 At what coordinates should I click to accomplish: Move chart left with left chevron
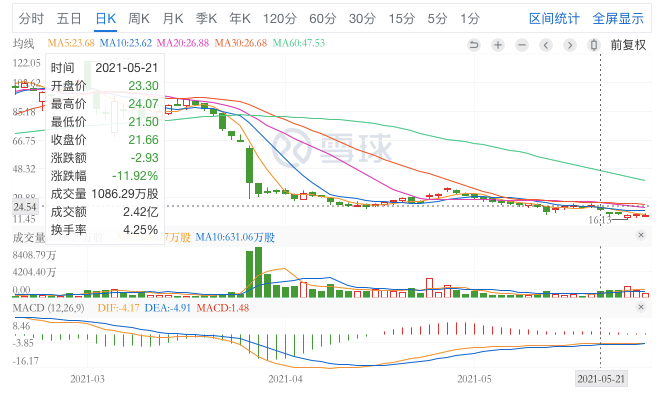coord(546,45)
